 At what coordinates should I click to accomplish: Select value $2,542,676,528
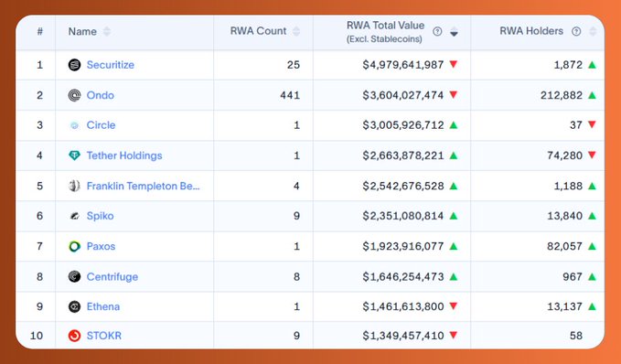(403, 186)
